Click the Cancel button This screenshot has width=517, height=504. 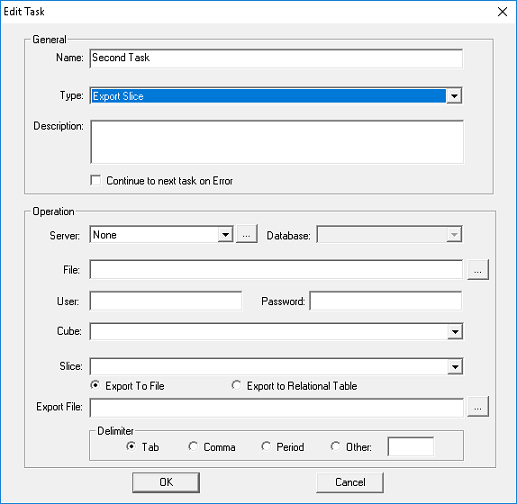tap(350, 482)
